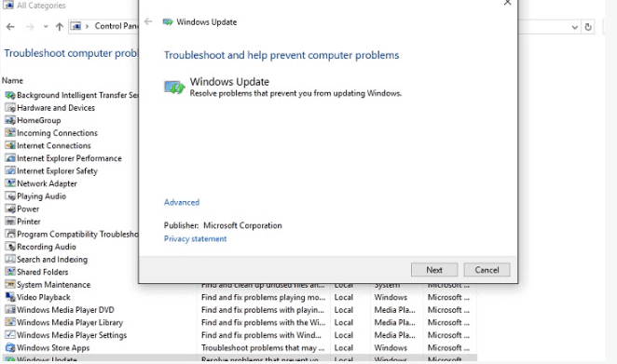Click 'Troubleshoot problems that may ...' description
Image resolution: width=617 pixels, height=364 pixels.
[x=263, y=348]
